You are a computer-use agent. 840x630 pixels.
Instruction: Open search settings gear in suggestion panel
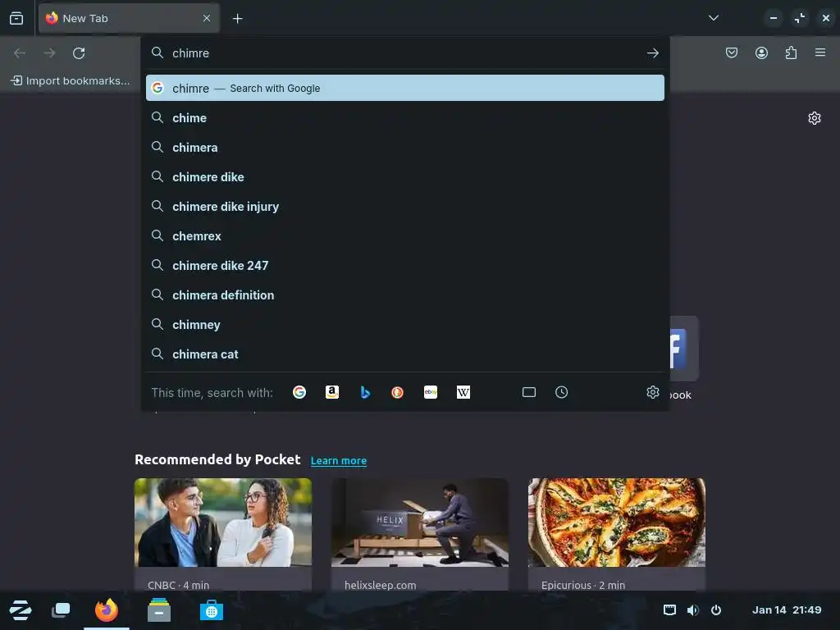tap(652, 392)
